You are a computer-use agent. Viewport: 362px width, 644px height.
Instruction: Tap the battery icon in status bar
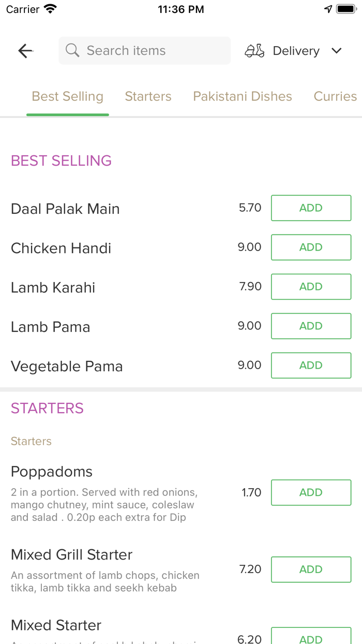tap(345, 9)
